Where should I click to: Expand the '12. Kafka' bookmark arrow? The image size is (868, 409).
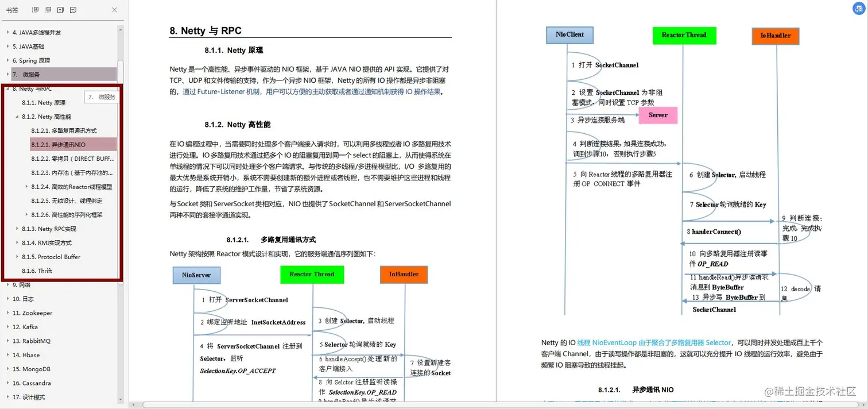(7, 327)
